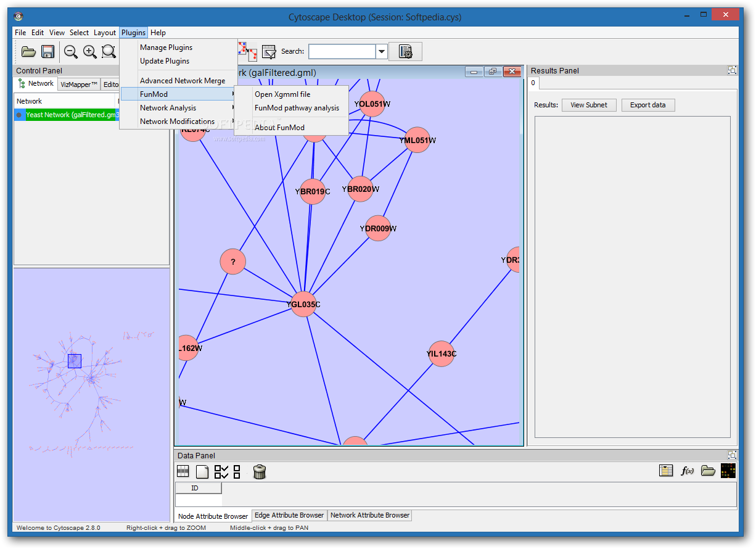Select node YML051W
756x549 pixels.
click(x=417, y=140)
